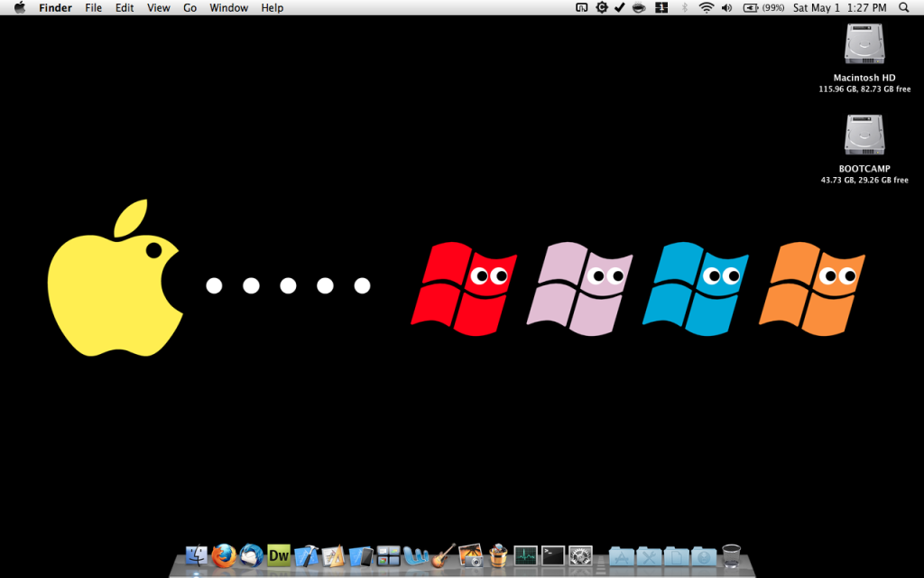Expand the Documents folder stack in Dock

[x=677, y=556]
